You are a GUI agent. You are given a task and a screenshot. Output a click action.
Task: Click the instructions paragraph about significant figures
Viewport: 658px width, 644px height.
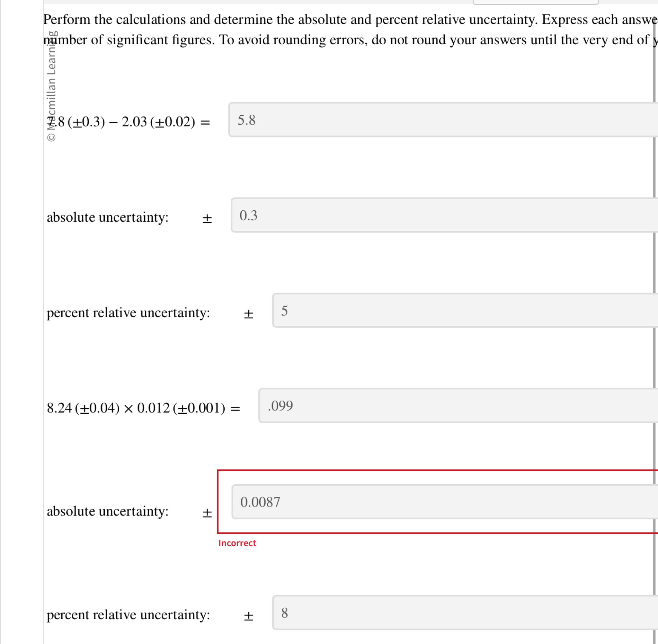338,30
